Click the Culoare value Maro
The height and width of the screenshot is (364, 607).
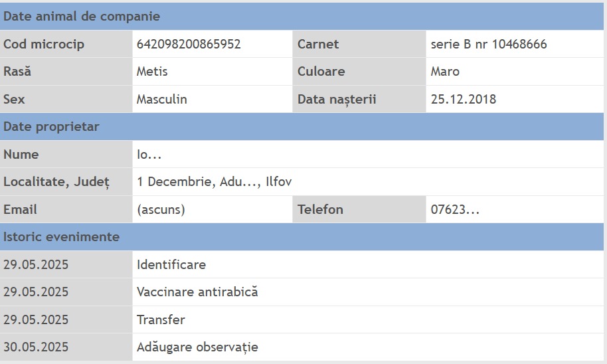click(x=445, y=72)
